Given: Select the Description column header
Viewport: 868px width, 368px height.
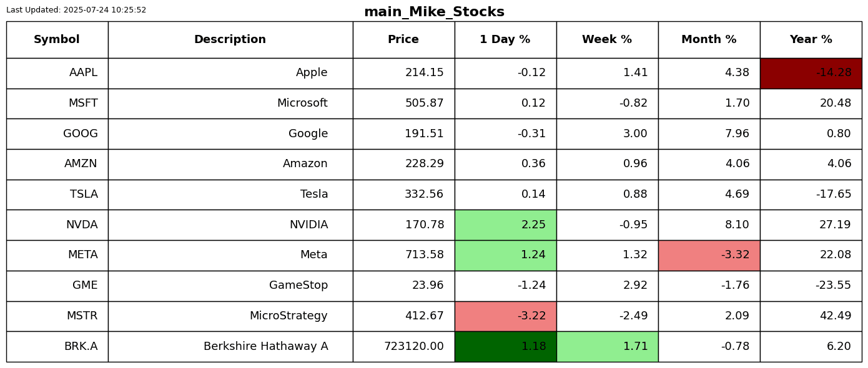Looking at the screenshot, I should click(x=230, y=40).
